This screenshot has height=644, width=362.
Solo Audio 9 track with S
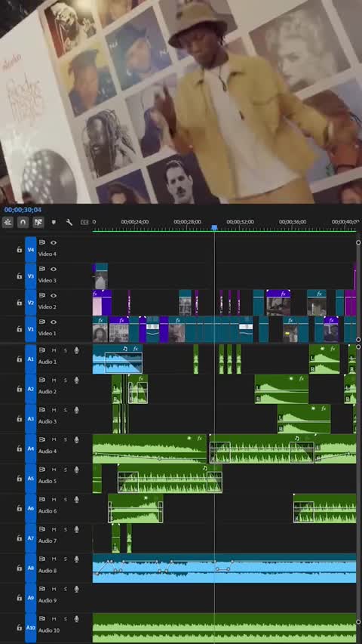tap(66, 589)
